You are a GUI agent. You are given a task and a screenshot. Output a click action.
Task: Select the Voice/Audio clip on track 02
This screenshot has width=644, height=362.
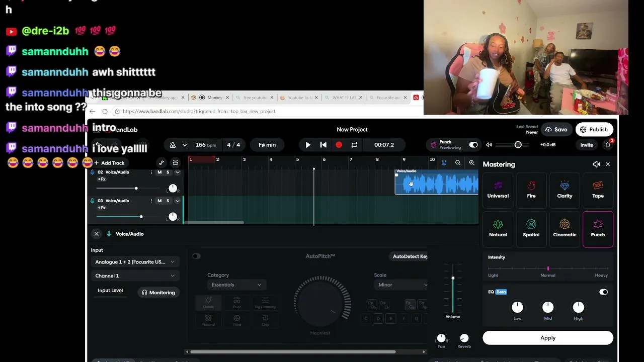(437, 182)
